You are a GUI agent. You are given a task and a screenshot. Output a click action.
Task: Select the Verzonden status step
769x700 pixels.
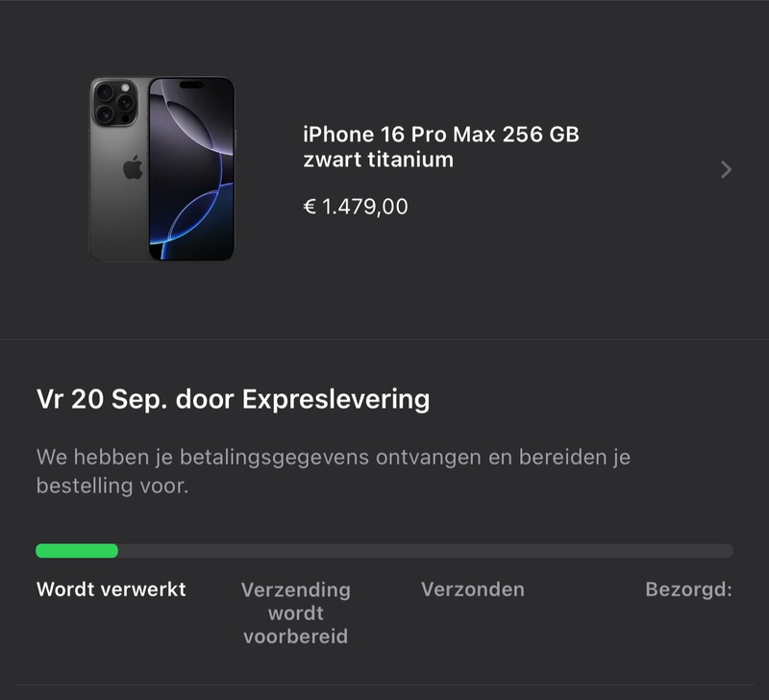(473, 589)
